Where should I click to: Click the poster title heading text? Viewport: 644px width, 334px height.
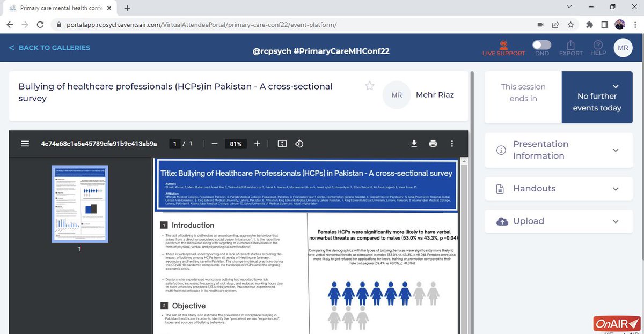click(x=175, y=92)
